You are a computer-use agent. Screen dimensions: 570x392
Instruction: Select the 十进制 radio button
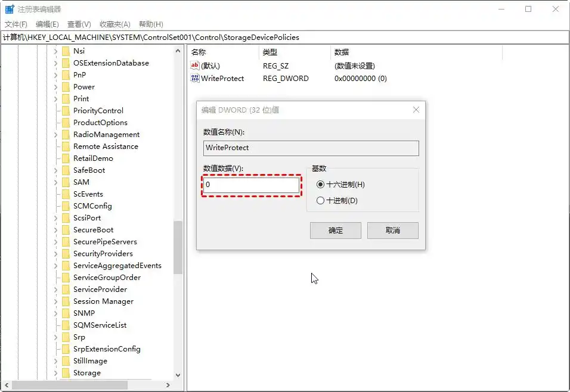321,200
